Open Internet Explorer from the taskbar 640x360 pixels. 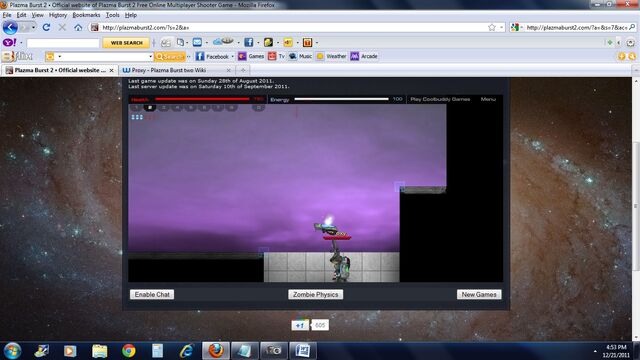click(187, 351)
